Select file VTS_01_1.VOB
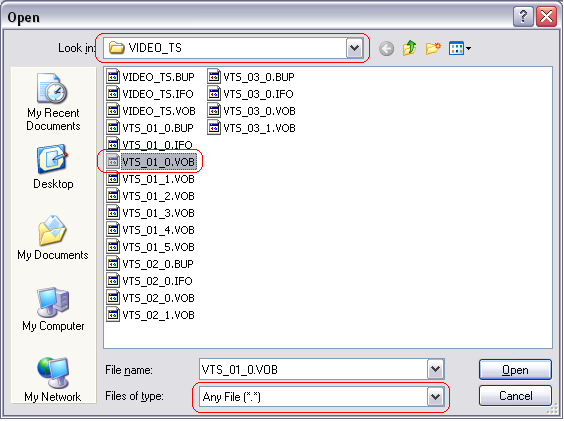Image resolution: width=564 pixels, height=421 pixels. (x=151, y=179)
